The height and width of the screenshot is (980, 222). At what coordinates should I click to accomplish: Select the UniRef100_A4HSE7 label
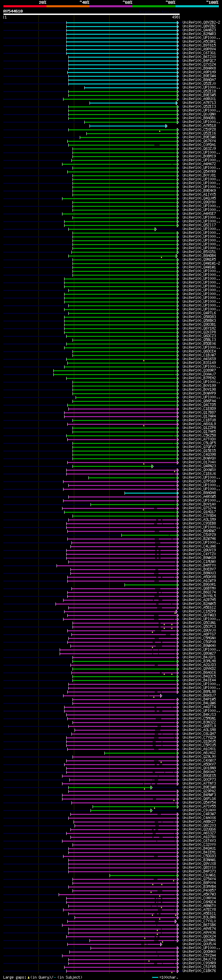tap(199, 214)
